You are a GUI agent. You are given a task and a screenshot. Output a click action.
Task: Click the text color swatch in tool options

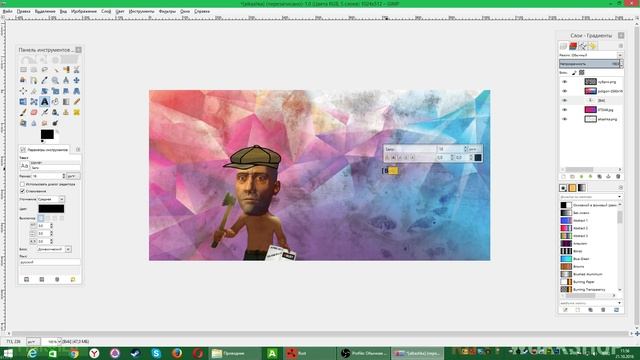51,209
